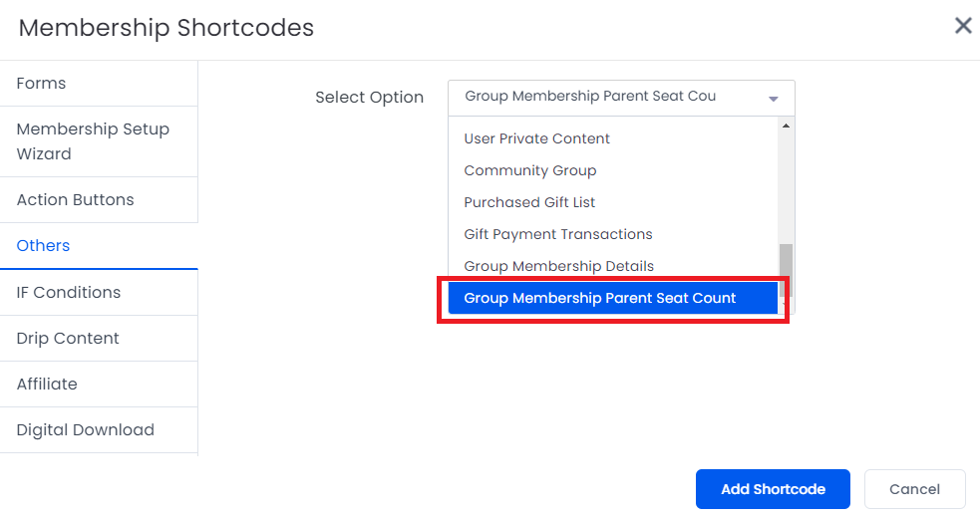Select Group Membership Parent Seat Count

coord(599,298)
